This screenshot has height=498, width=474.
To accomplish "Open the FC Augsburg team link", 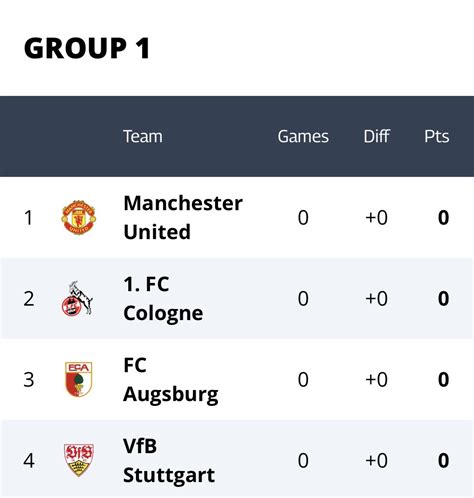I will click(171, 379).
